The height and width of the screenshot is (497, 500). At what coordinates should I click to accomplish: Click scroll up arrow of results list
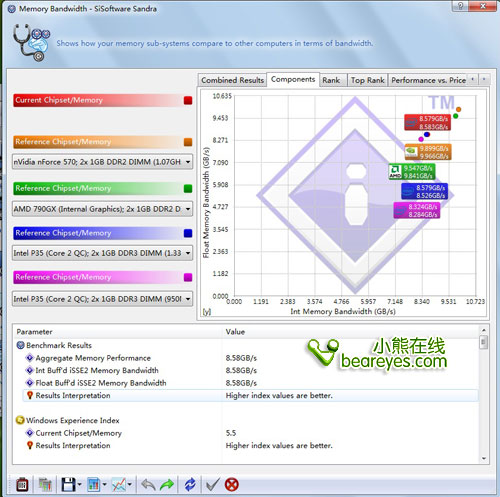[x=484, y=330]
